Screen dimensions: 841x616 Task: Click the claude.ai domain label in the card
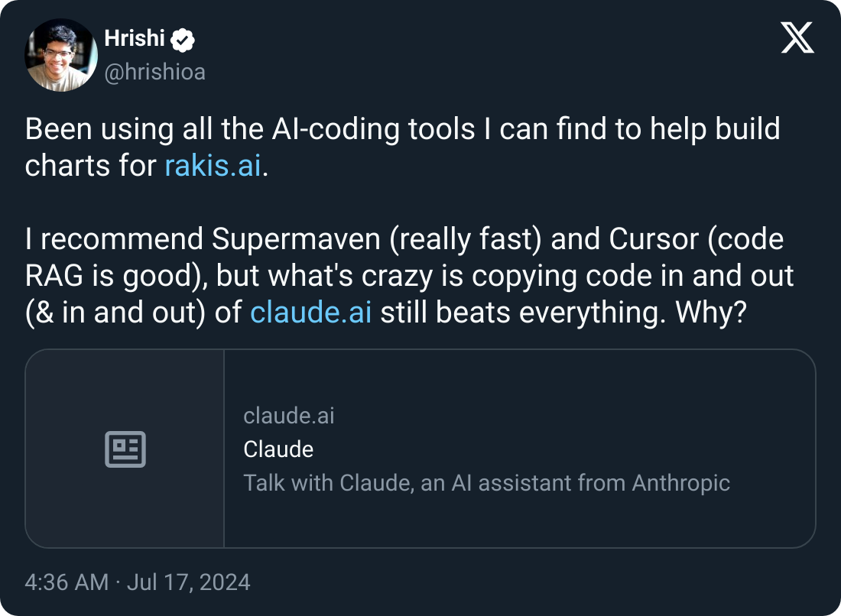click(x=288, y=416)
